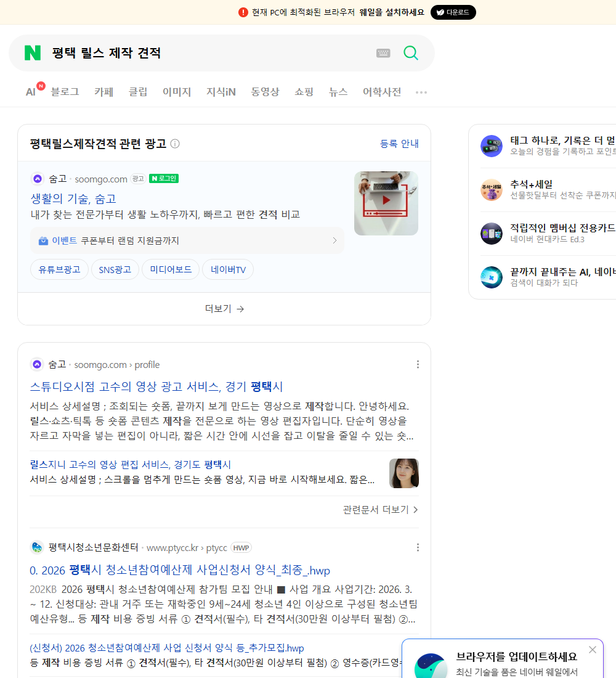Open the ad video thumbnail

(386, 203)
